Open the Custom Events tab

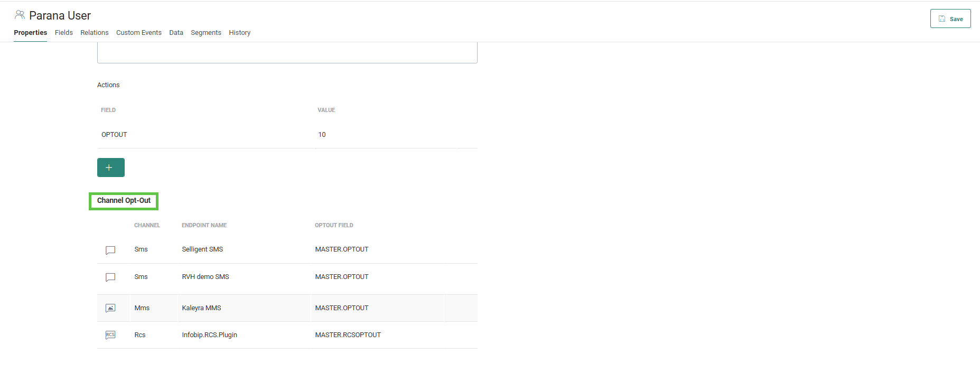(139, 33)
